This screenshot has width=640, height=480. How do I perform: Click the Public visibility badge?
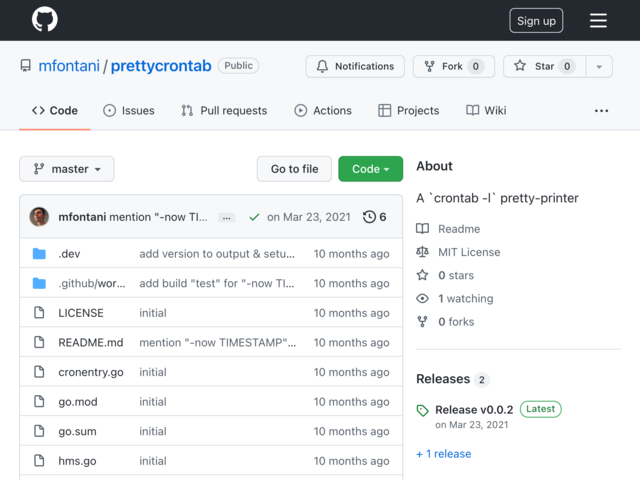tap(238, 66)
